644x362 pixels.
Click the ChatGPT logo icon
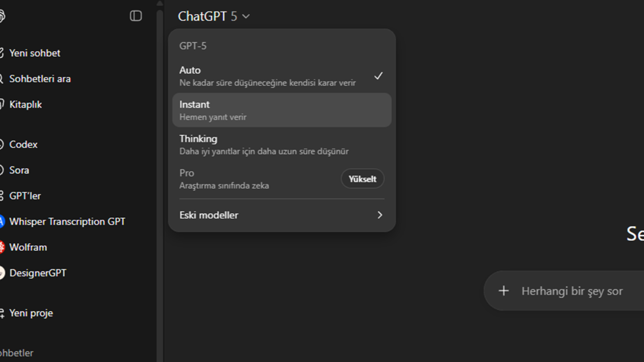pyautogui.click(x=2, y=16)
